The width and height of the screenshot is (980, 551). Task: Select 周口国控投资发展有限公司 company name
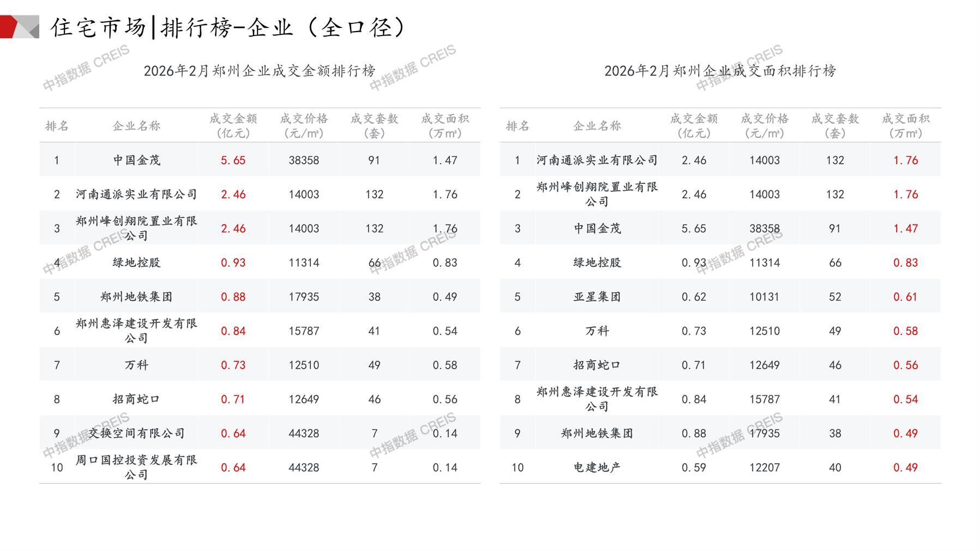click(136, 467)
